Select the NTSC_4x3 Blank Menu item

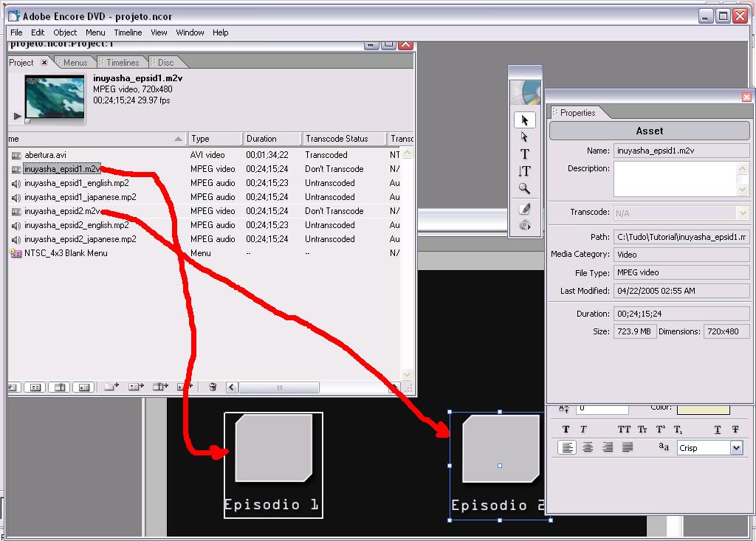pos(66,252)
